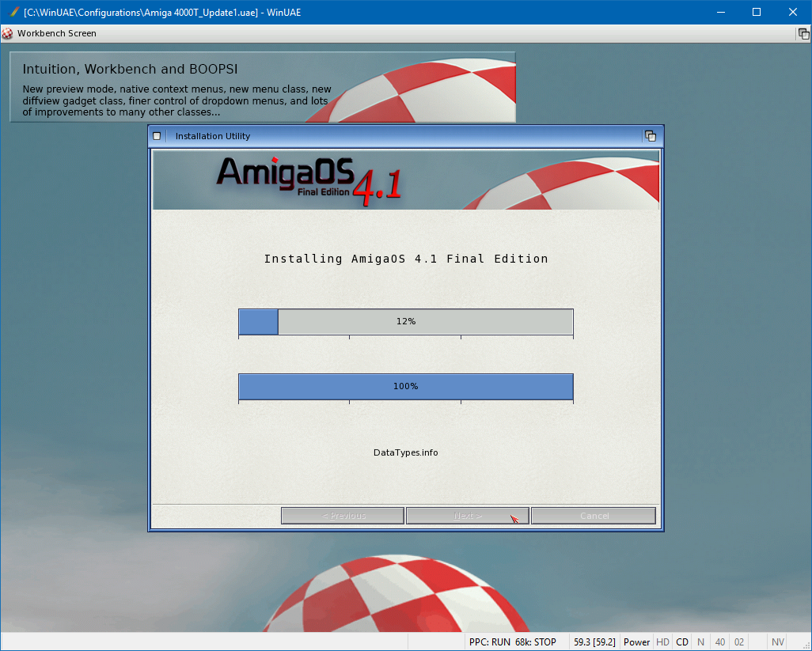The width and height of the screenshot is (812, 651).
Task: Click the WinUAE title bar app icon
Action: 13,12
